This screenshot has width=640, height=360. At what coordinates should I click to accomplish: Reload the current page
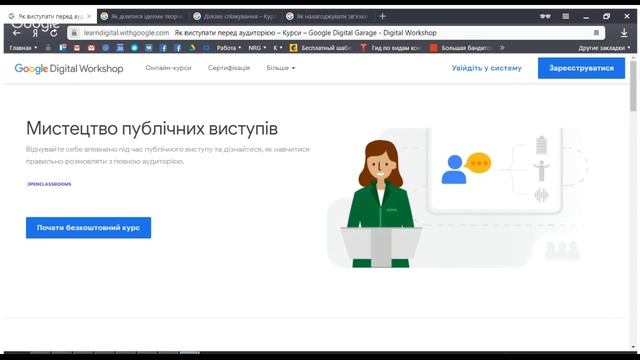53,33
